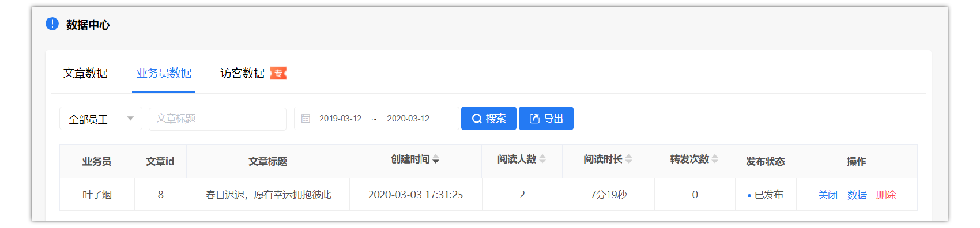Pick end date 2020-03-12
This screenshot has height=228, width=980.
pyautogui.click(x=408, y=119)
